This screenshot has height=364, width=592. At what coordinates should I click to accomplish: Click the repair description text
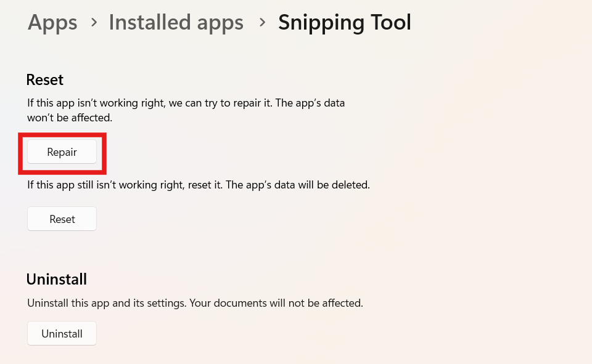pos(185,110)
